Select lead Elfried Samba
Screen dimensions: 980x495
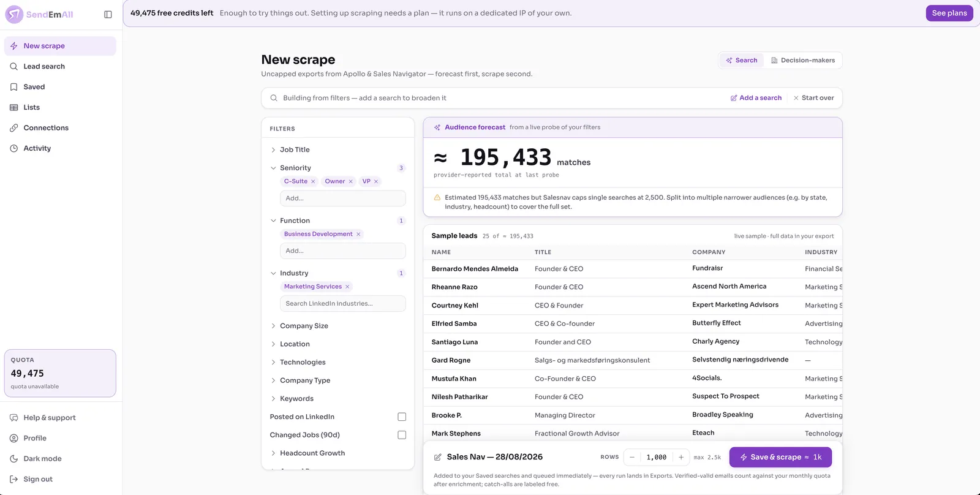[454, 324]
